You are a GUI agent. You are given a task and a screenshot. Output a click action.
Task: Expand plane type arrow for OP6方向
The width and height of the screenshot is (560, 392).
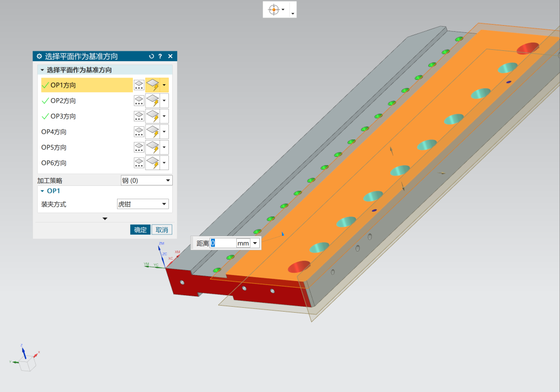pyautogui.click(x=164, y=163)
